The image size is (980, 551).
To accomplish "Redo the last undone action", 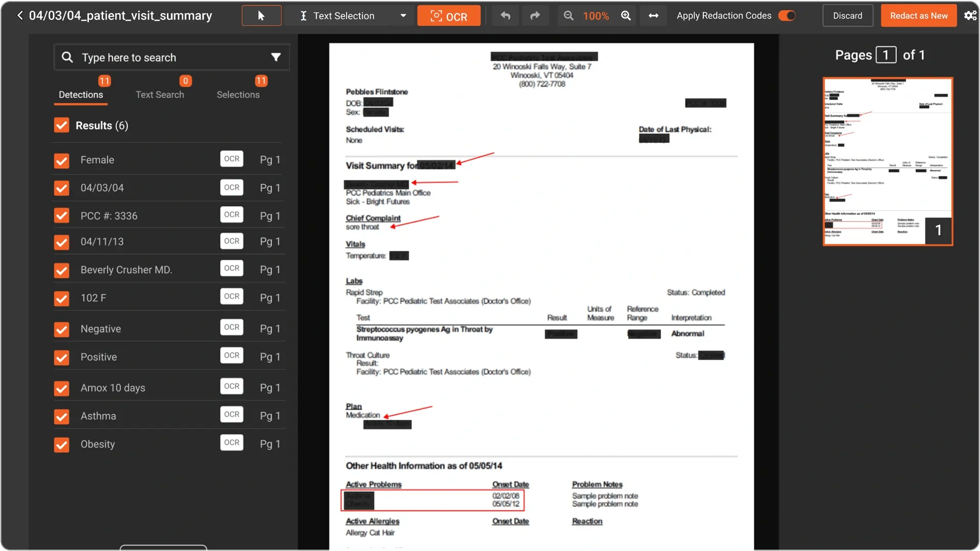I will 534,16.
